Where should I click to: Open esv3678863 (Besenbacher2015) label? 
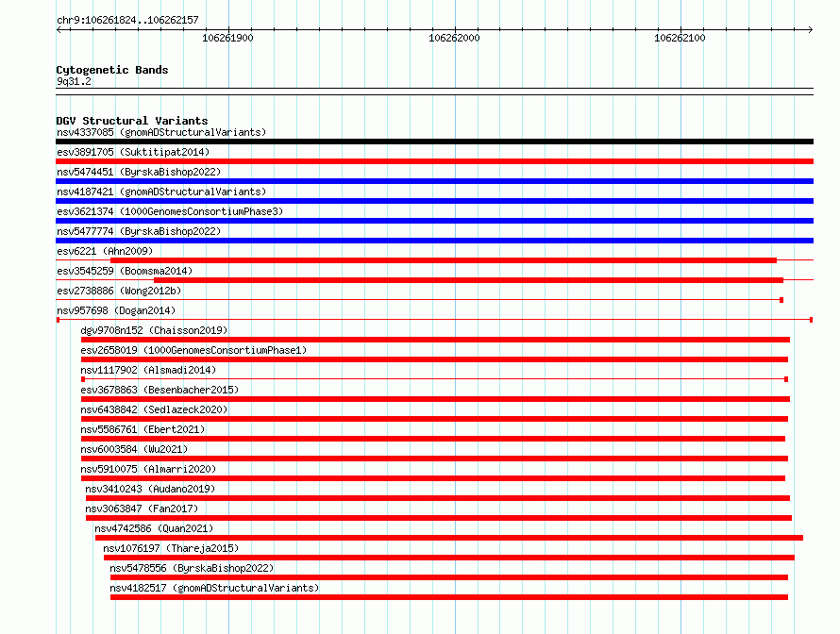pyautogui.click(x=160, y=390)
